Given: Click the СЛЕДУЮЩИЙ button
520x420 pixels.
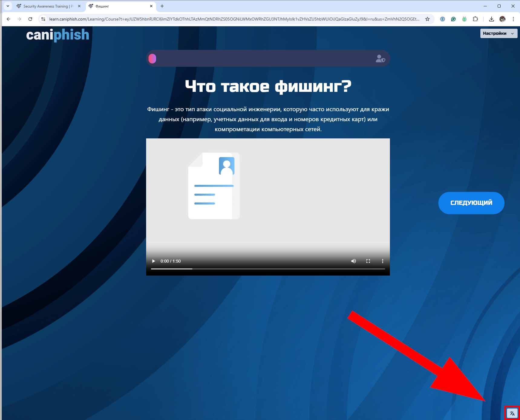Looking at the screenshot, I should pyautogui.click(x=471, y=203).
